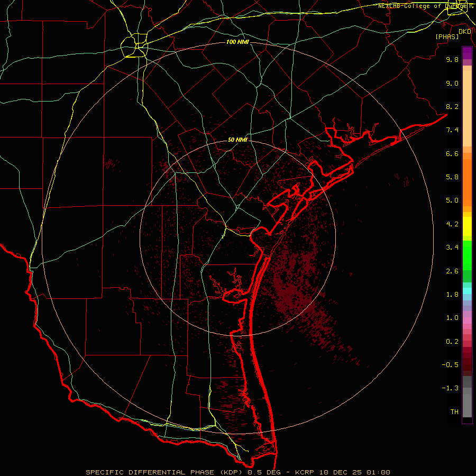Click the TH label on the color scale
This screenshot has width=476, height=476.
pyautogui.click(x=454, y=412)
